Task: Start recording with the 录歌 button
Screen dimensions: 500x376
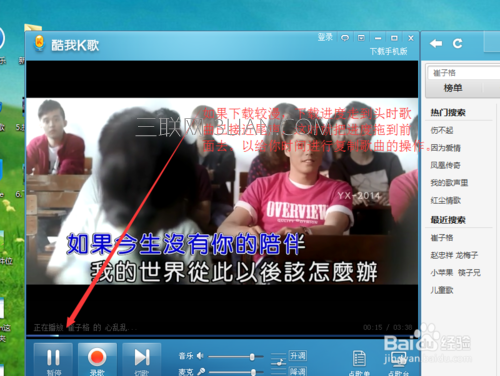Action: pyautogui.click(x=97, y=360)
